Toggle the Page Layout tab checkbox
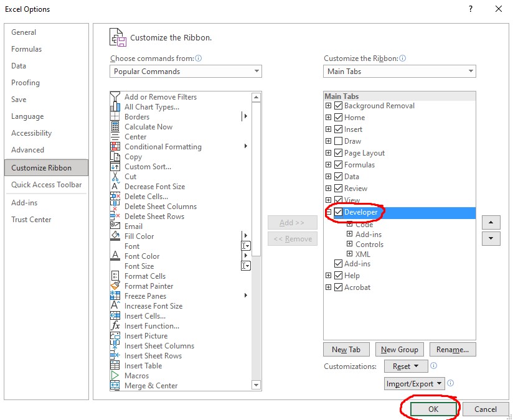This screenshot has width=513, height=420. (338, 153)
